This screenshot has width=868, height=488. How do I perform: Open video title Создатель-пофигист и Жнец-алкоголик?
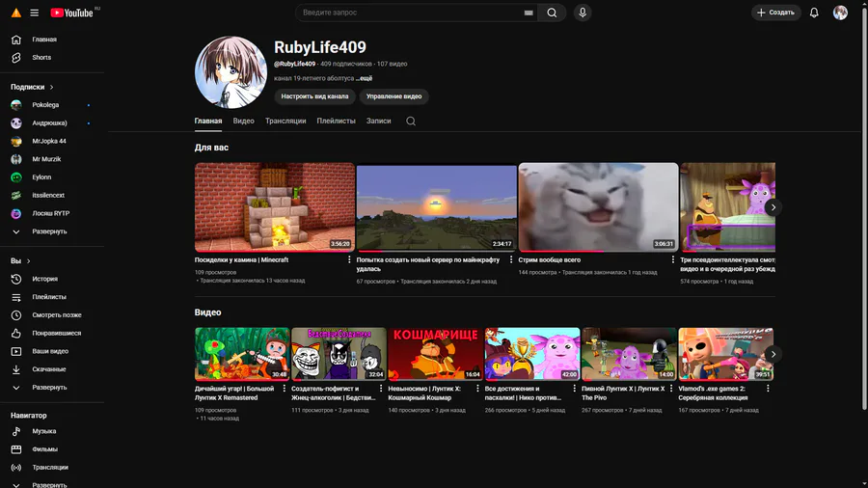pos(334,393)
